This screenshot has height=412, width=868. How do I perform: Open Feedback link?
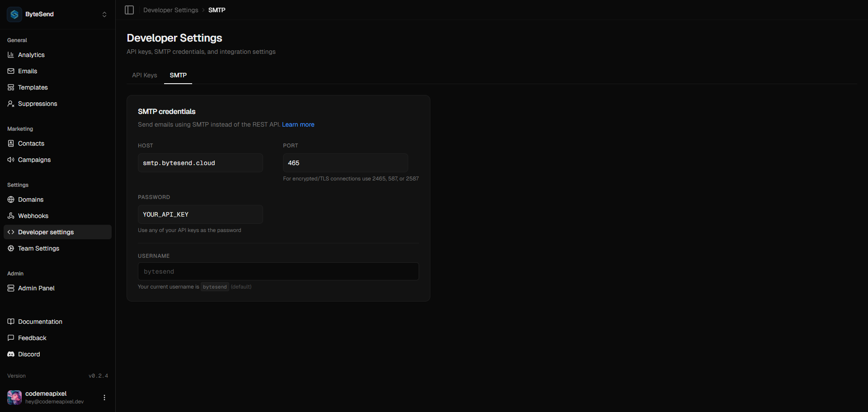57,338
